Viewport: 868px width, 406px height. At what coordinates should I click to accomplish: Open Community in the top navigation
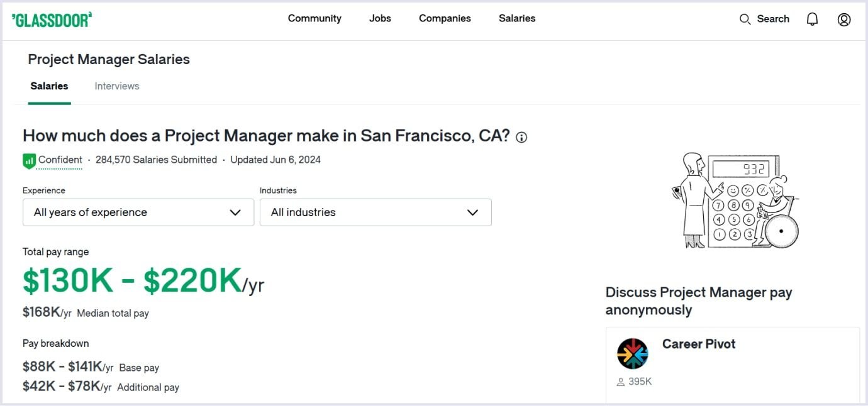(314, 18)
